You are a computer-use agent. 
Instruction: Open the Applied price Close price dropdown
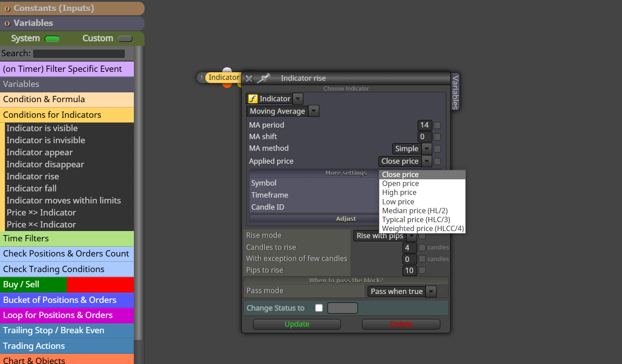tap(427, 161)
